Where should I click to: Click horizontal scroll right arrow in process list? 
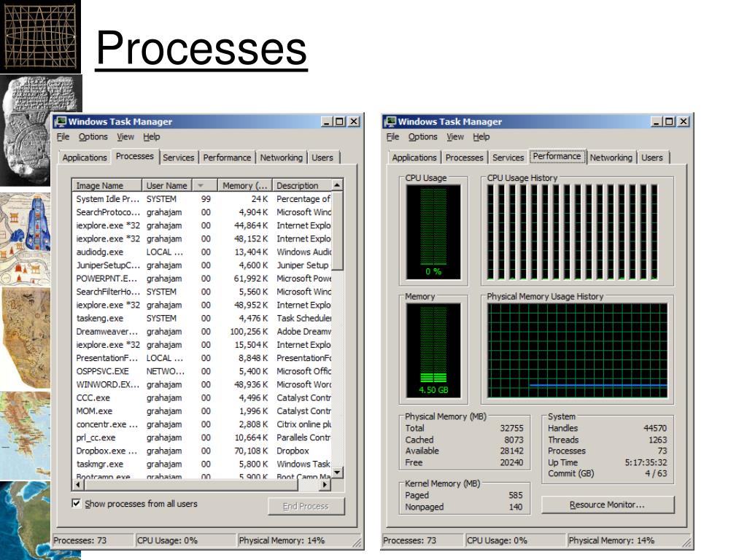click(x=325, y=485)
